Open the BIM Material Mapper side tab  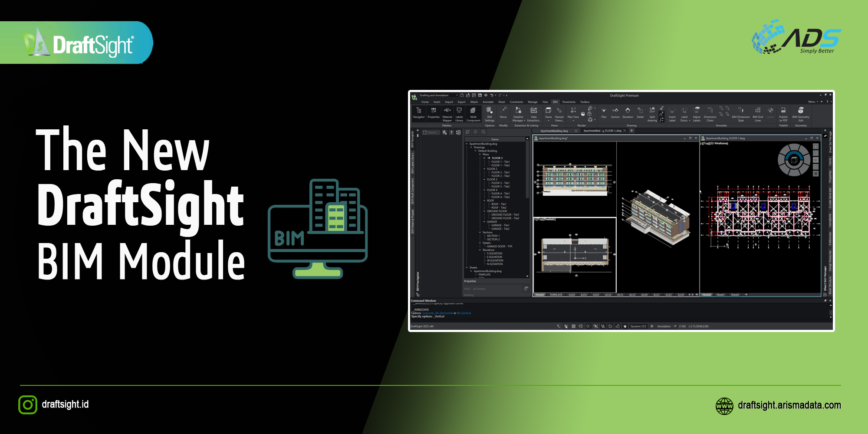413,222
